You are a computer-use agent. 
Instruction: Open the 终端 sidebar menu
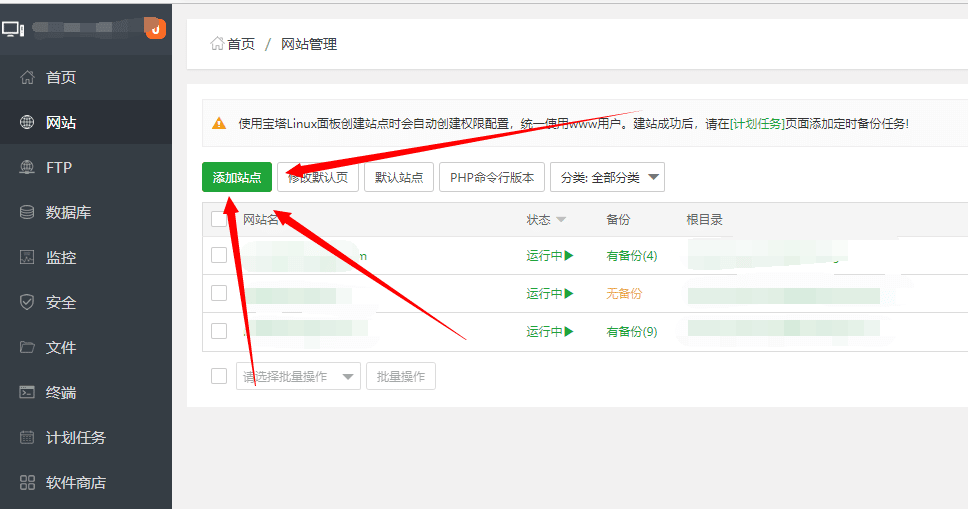click(86, 392)
